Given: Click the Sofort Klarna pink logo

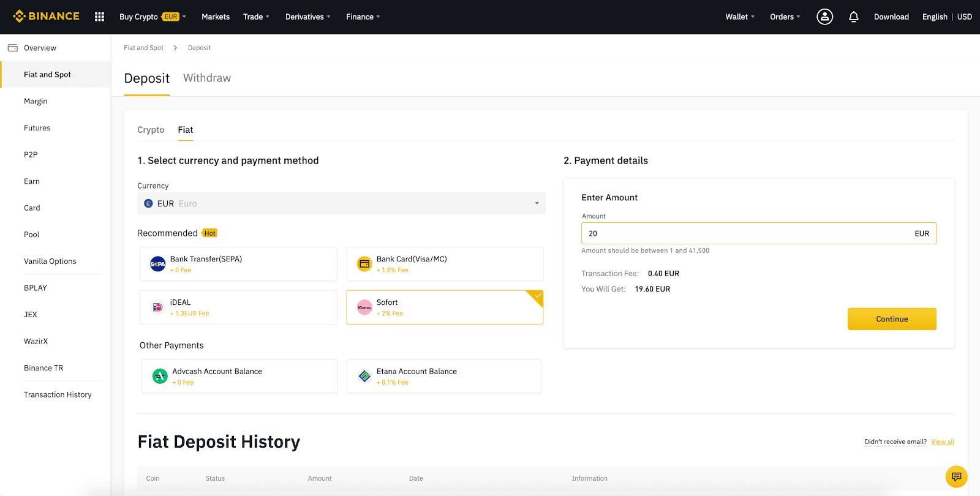Looking at the screenshot, I should click(364, 307).
